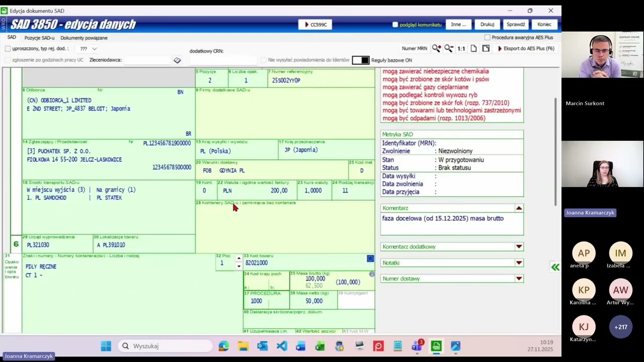Image resolution: width=644 pixels, height=362 pixels.
Task: Open the red P application on taskbar
Action: [x=378, y=346]
